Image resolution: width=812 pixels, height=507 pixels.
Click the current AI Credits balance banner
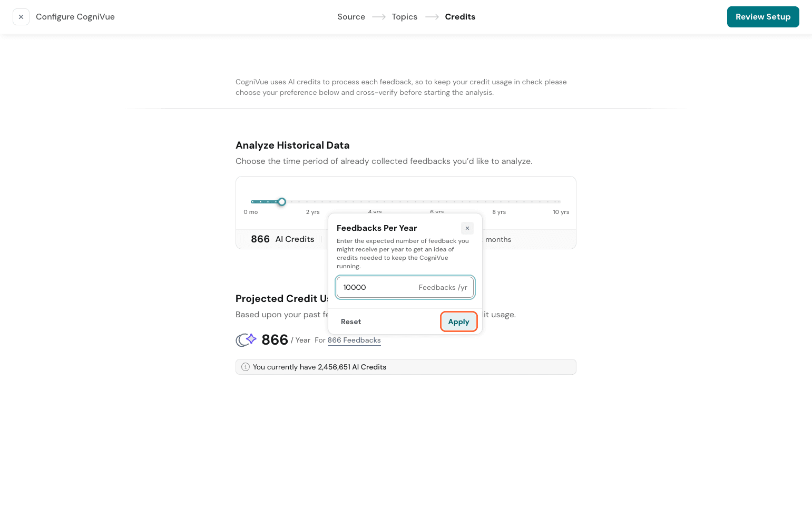click(x=405, y=367)
